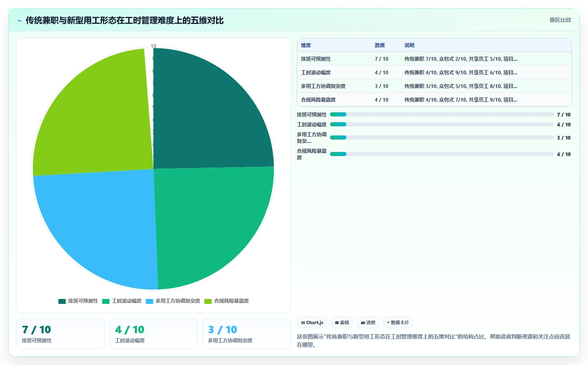
Task: Click 3 / 10 value in table
Action: (381, 86)
